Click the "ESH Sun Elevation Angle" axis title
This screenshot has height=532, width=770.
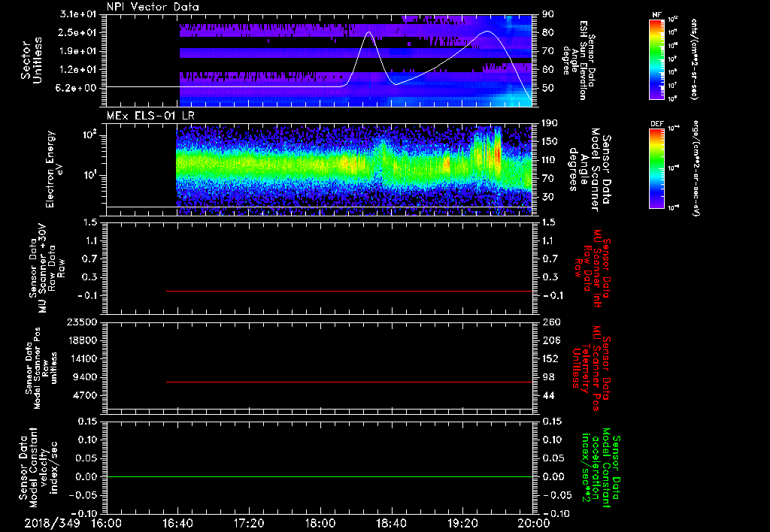579,60
